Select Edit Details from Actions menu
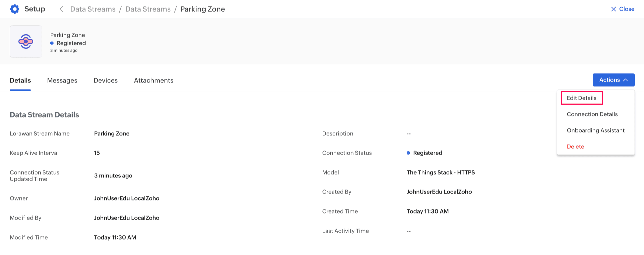 581,98
